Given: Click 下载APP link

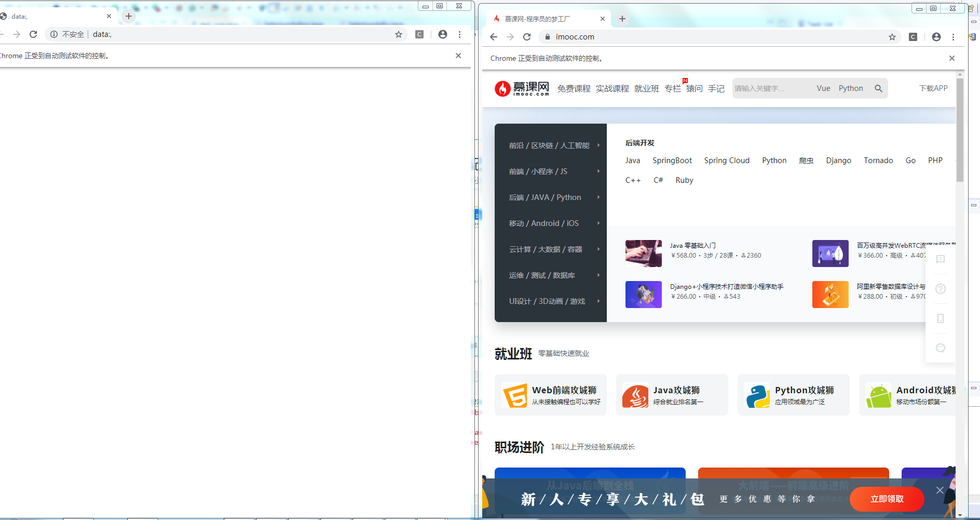Looking at the screenshot, I should 933,88.
